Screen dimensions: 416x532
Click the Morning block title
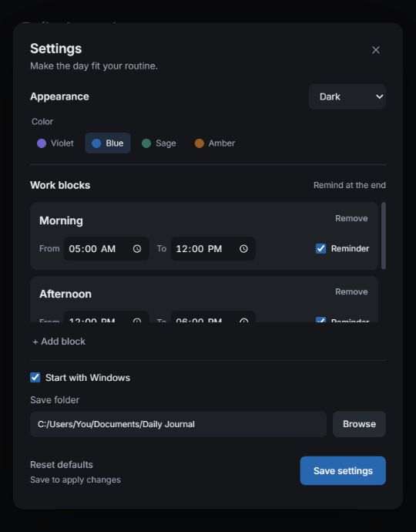pyautogui.click(x=61, y=221)
